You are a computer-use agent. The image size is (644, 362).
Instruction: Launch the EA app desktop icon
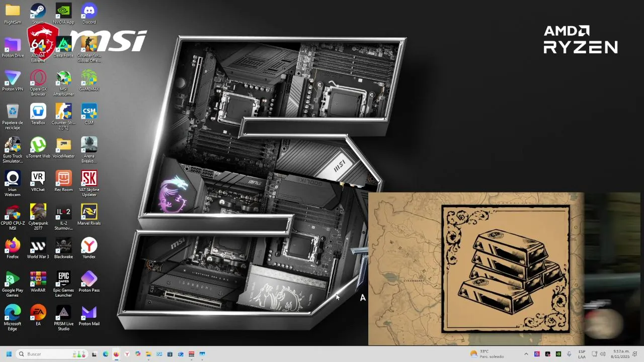click(38, 315)
